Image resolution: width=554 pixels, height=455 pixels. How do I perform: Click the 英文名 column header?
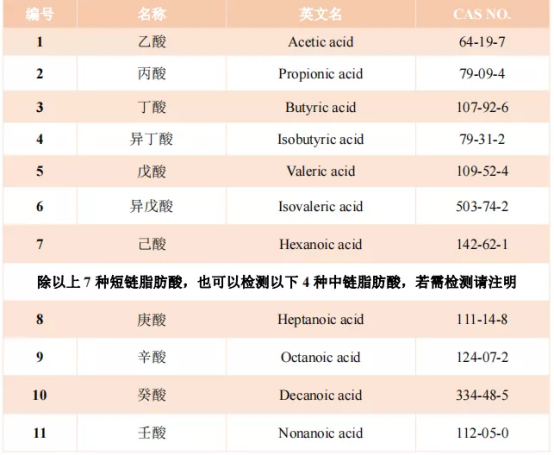320,14
